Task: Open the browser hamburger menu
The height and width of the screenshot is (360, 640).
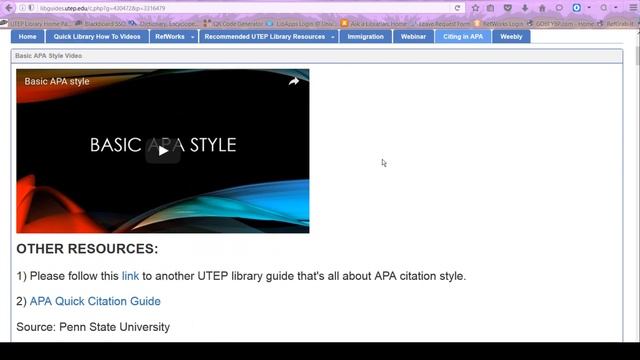Action: click(633, 8)
